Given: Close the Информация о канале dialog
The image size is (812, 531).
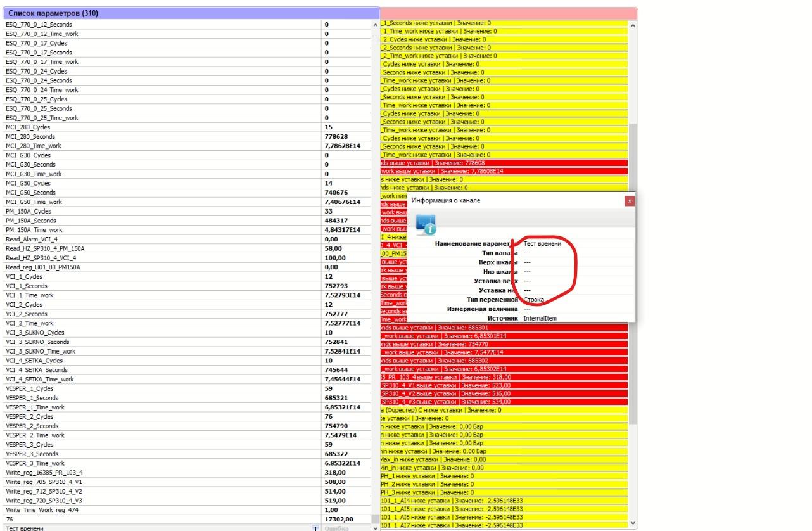Looking at the screenshot, I should tap(629, 201).
